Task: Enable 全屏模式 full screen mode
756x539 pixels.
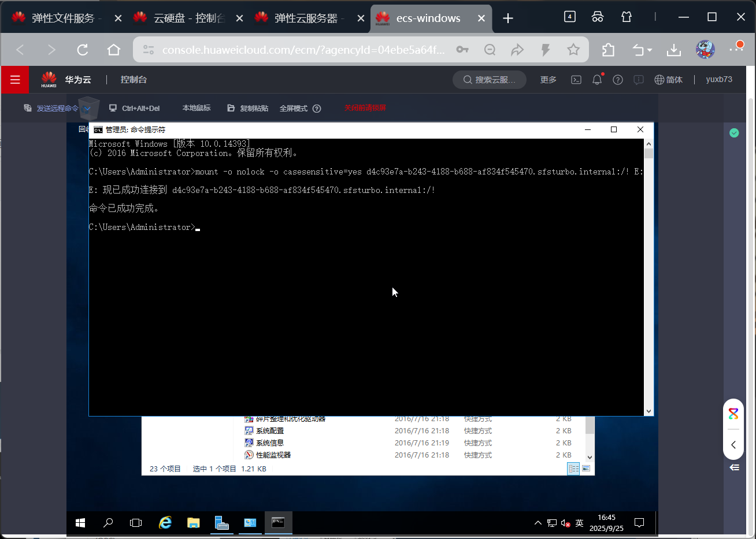Action: [x=294, y=108]
